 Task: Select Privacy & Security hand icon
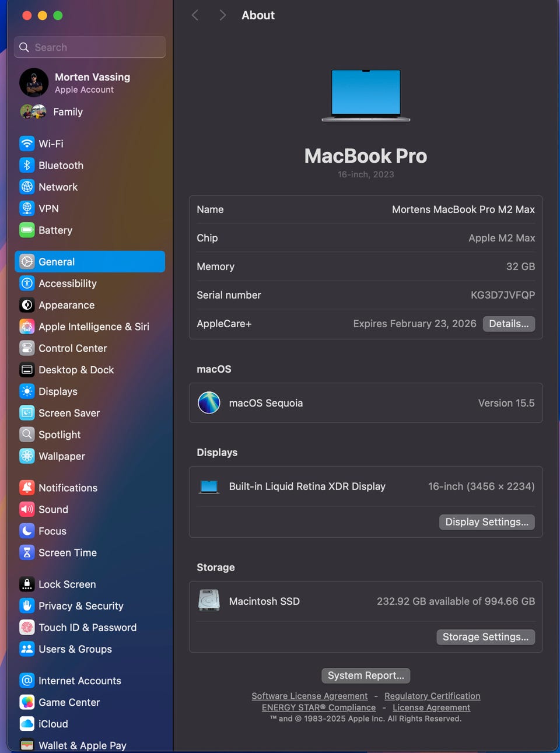click(27, 605)
